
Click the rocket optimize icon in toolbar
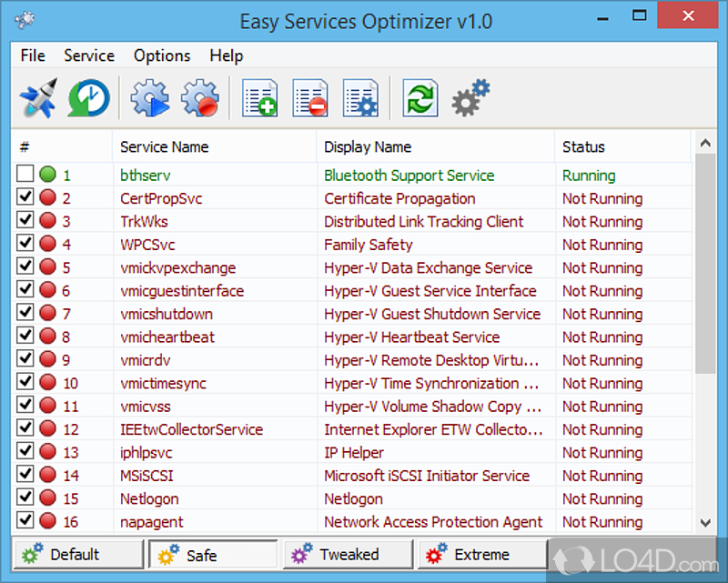[38, 97]
